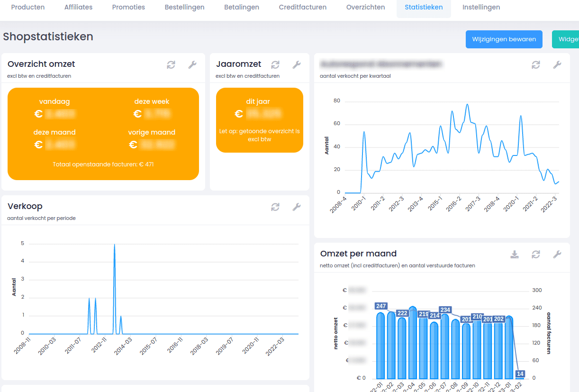Image resolution: width=579 pixels, height=392 pixels.
Task: Click the green Widget button
Action: point(566,39)
